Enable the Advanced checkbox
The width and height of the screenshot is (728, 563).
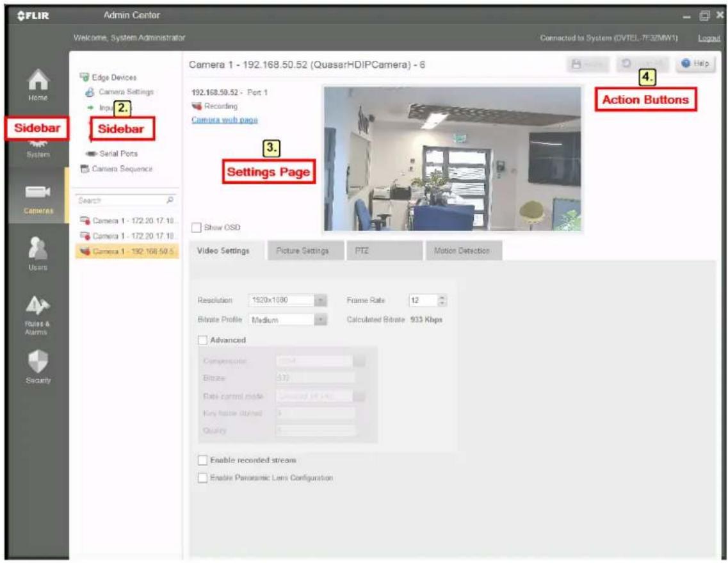click(202, 340)
